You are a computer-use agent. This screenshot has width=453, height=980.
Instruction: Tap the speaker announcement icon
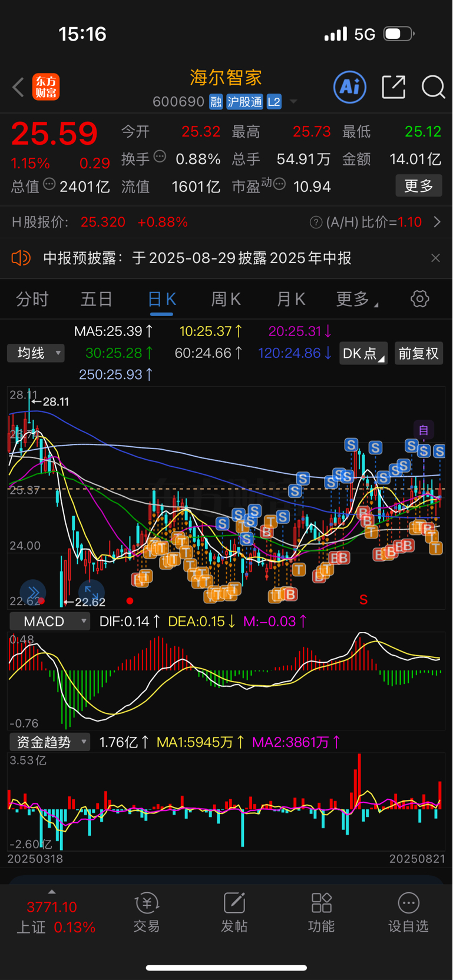pos(21,258)
